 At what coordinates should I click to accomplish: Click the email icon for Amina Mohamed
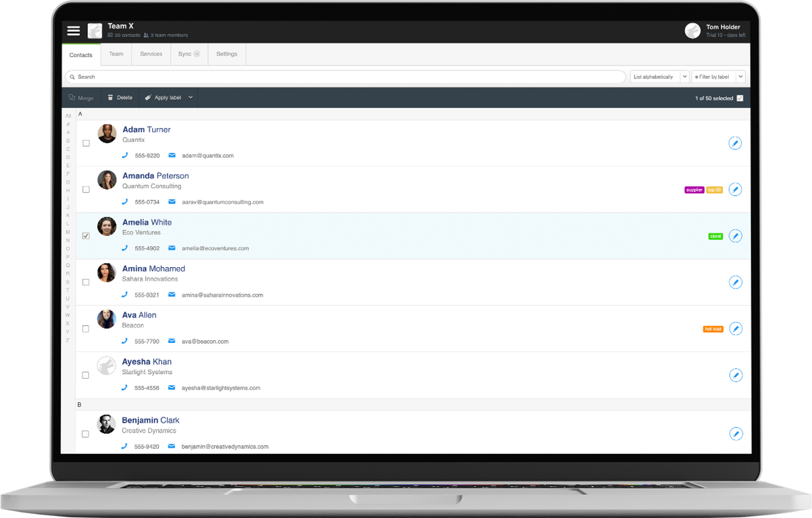click(x=172, y=295)
